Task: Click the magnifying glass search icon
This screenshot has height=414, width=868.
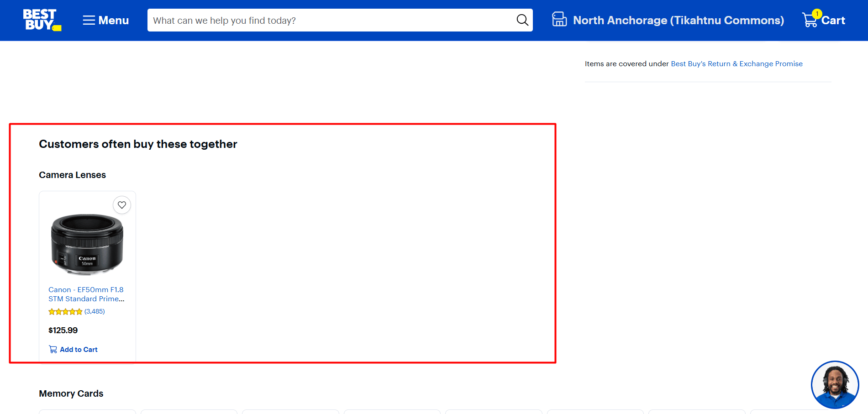Action: tap(522, 20)
